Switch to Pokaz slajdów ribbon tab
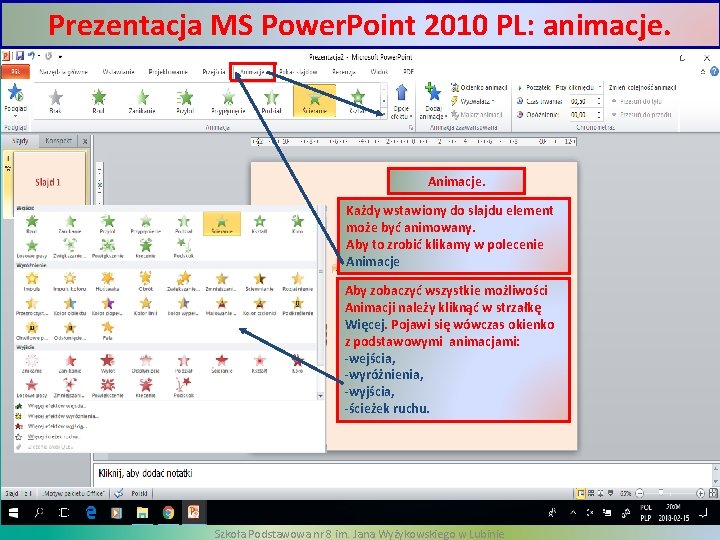This screenshot has height=540, width=720. coord(298,72)
